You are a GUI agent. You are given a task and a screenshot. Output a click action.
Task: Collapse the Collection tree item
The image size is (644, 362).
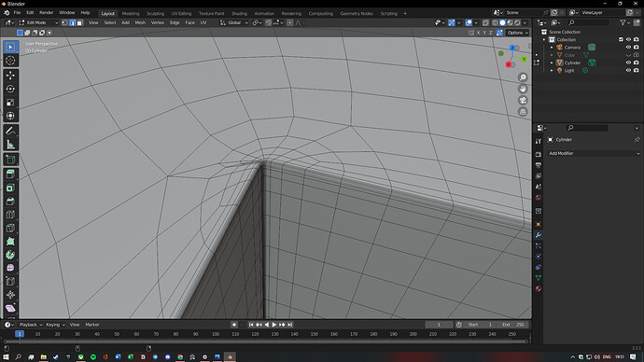544,40
